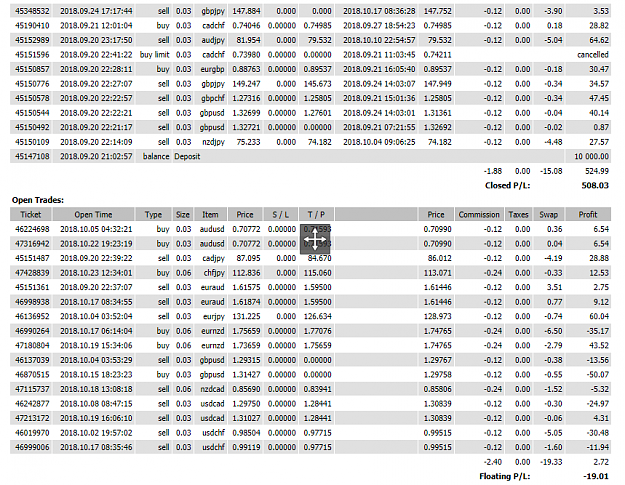625x485 pixels.
Task: Click open trade ticket 47316942
Action: 32,244
